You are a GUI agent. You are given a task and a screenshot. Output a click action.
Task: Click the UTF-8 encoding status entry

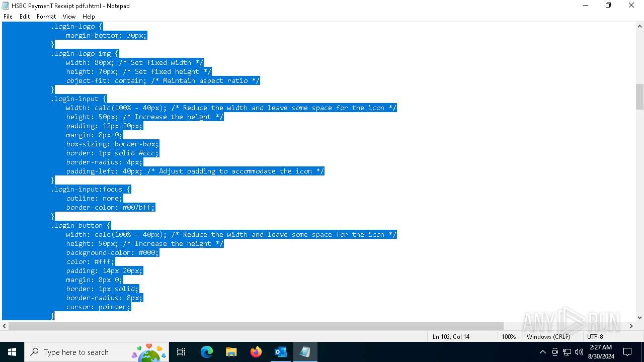point(595,336)
